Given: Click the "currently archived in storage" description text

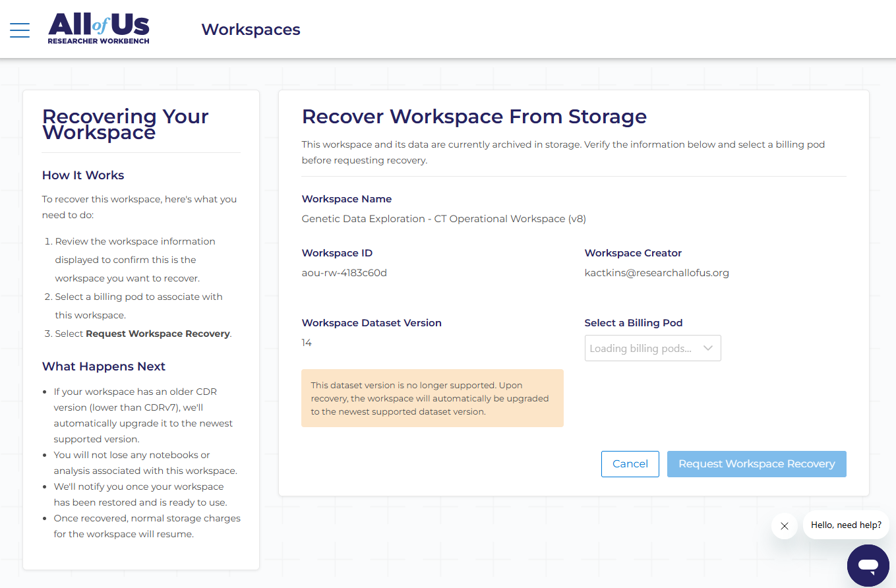Looking at the screenshot, I should click(x=563, y=152).
